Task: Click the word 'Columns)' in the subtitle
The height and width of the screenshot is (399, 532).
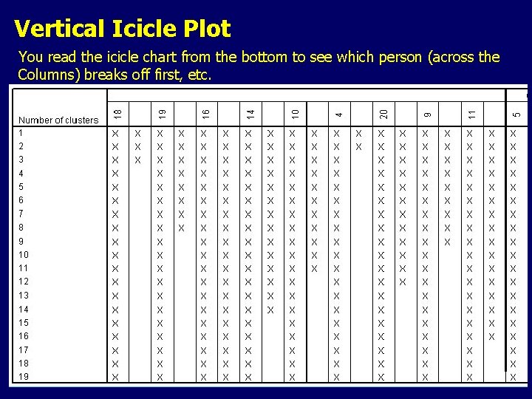Action: coord(49,75)
